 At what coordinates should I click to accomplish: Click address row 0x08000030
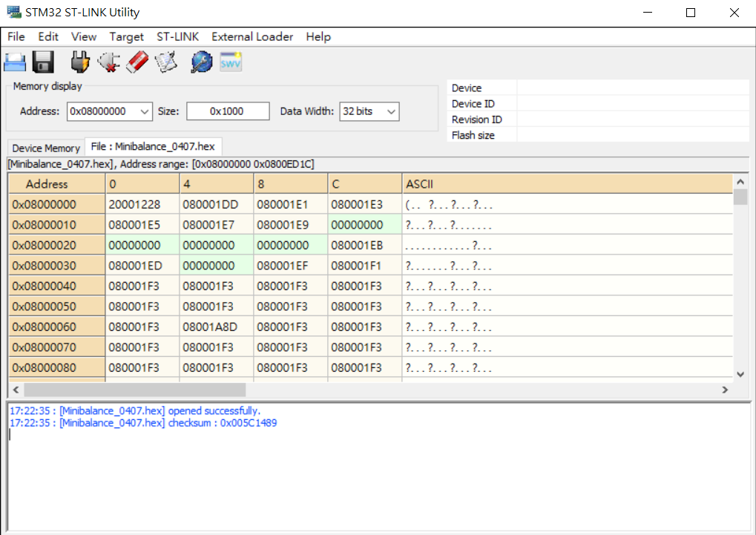tap(57, 266)
